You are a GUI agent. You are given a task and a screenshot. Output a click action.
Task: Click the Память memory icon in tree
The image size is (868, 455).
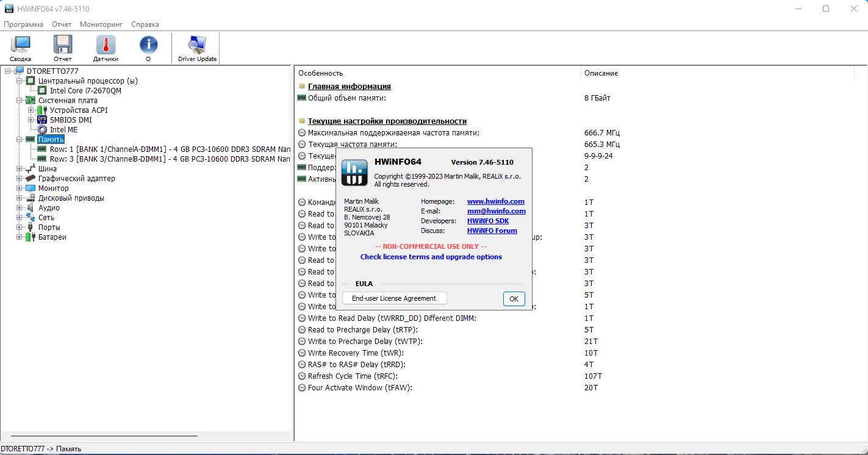pos(30,139)
